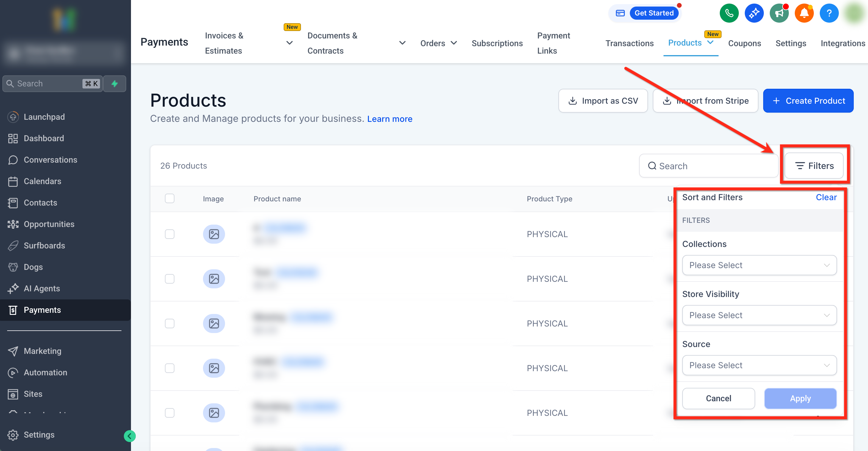Click the green phone dialer icon

(729, 13)
